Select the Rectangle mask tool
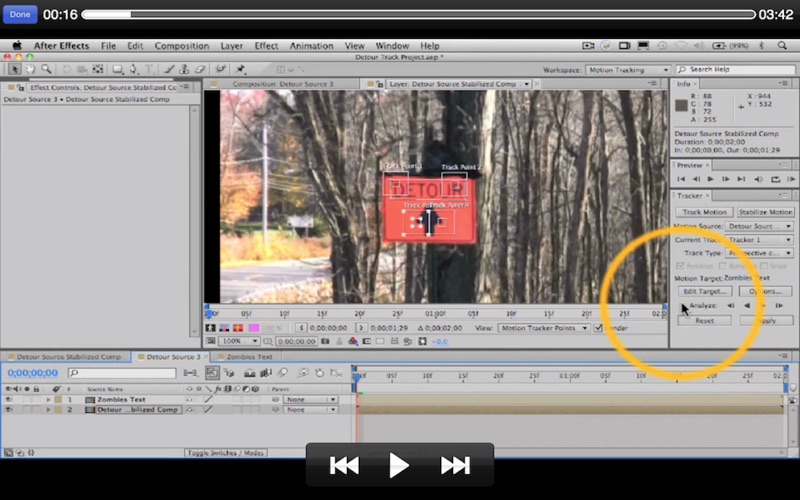The width and height of the screenshot is (800, 500). click(117, 69)
